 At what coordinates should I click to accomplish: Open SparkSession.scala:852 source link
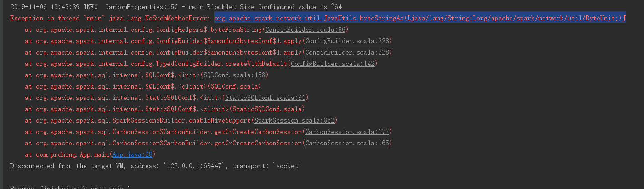click(294, 120)
